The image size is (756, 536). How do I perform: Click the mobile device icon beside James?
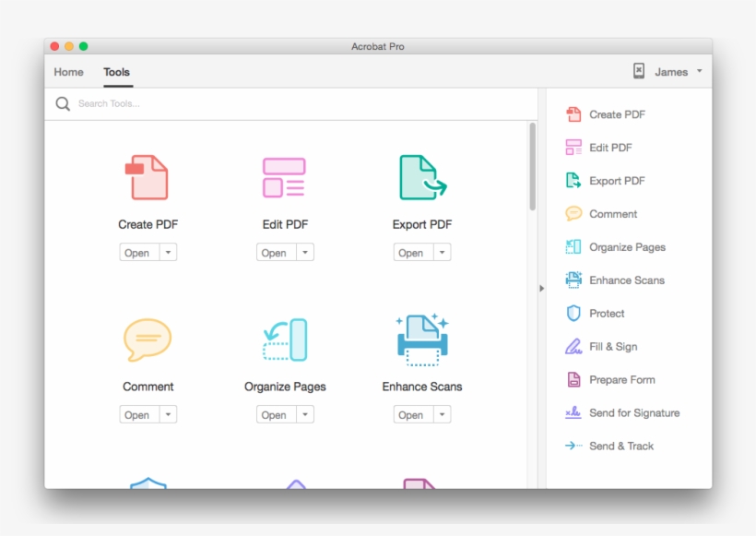pos(639,71)
